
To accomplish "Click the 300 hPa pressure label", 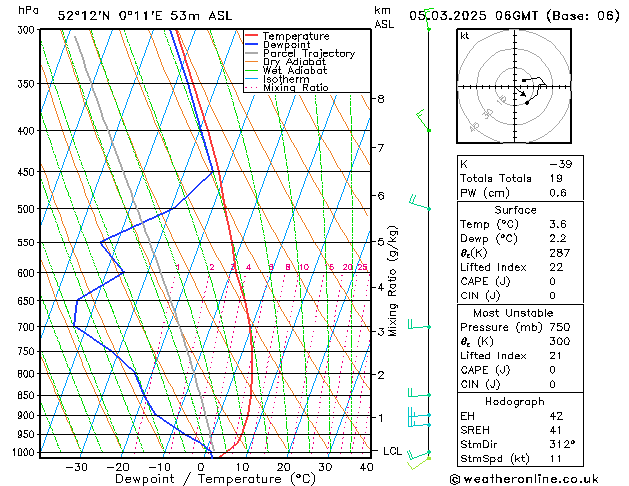I will [28, 30].
